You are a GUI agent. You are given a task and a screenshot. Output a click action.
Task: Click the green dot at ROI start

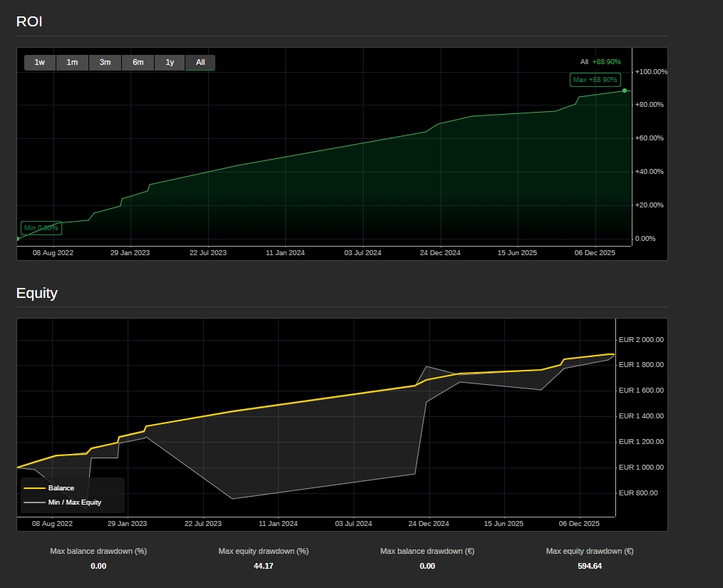click(x=18, y=239)
